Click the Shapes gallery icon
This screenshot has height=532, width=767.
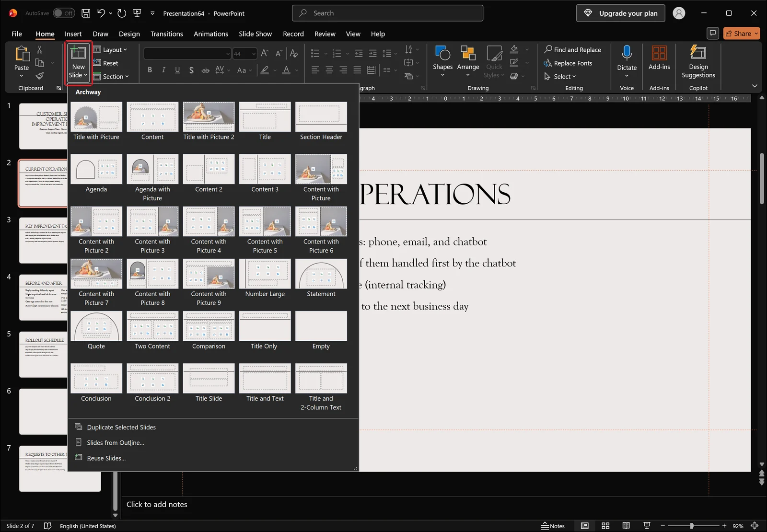click(442, 53)
